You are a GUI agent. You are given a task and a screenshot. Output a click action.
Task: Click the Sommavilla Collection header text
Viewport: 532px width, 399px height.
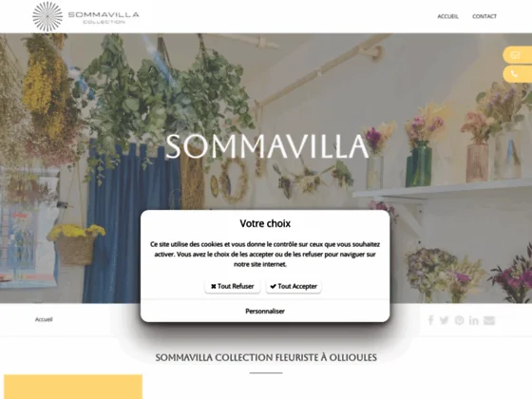[x=104, y=18]
